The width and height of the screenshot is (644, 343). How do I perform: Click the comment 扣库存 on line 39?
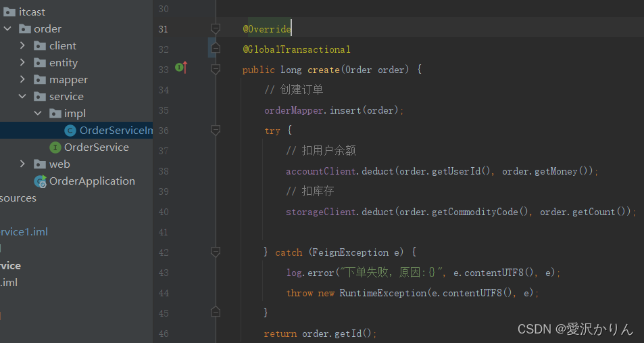[310, 191]
